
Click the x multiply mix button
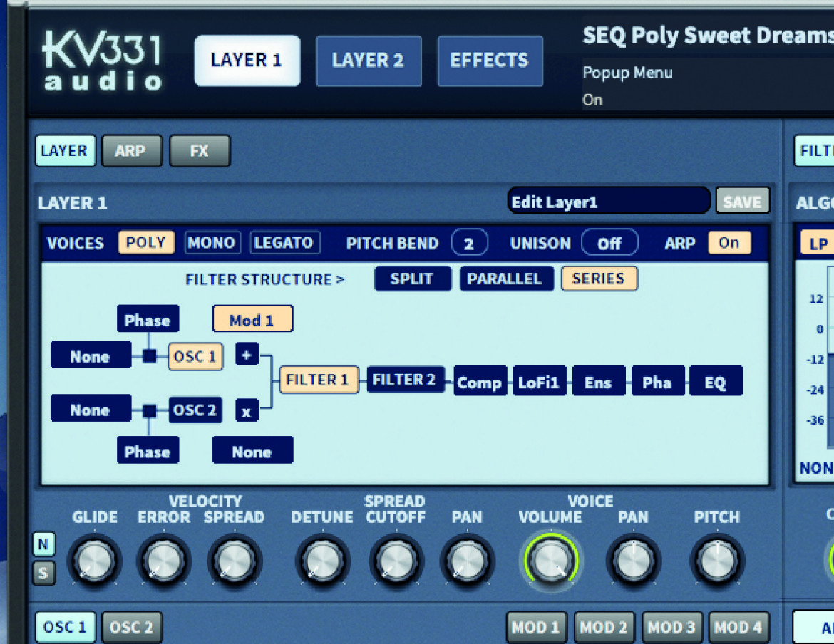247,410
